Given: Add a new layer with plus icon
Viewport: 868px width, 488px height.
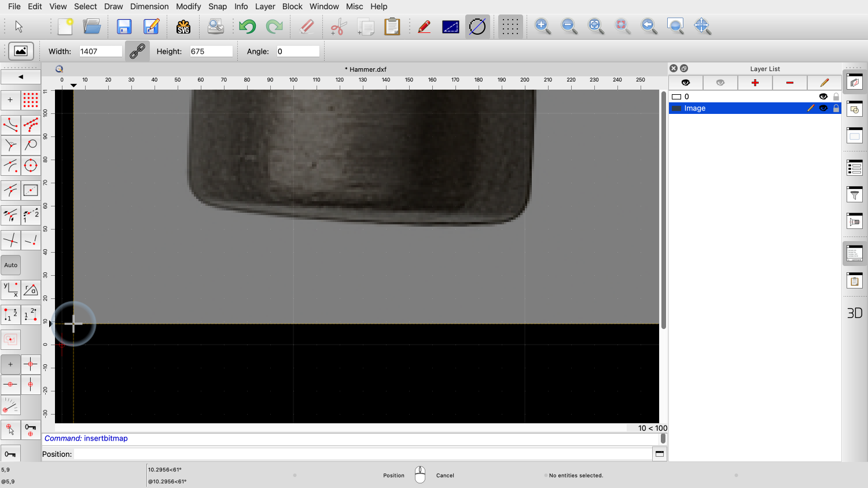Looking at the screenshot, I should [755, 83].
